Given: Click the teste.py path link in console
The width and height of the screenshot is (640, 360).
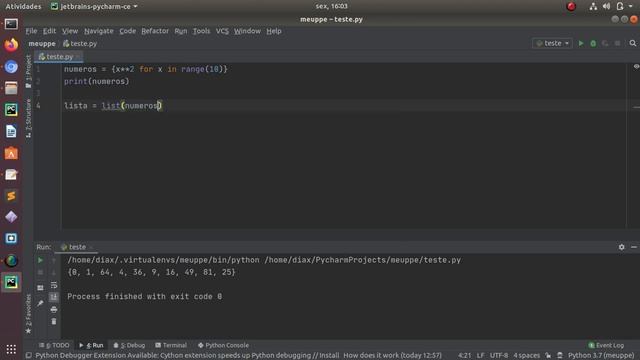Looking at the screenshot, I should click(362, 260).
